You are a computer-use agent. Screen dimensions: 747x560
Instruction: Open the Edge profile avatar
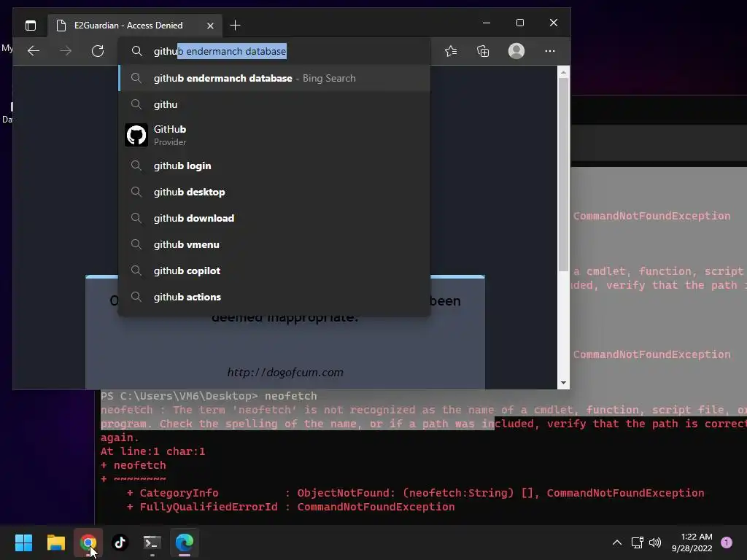point(516,51)
